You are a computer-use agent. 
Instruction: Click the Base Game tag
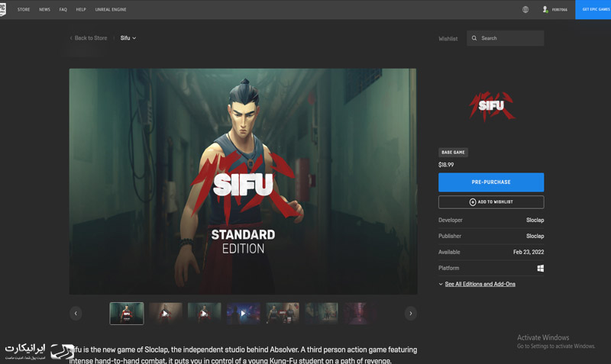(x=453, y=153)
